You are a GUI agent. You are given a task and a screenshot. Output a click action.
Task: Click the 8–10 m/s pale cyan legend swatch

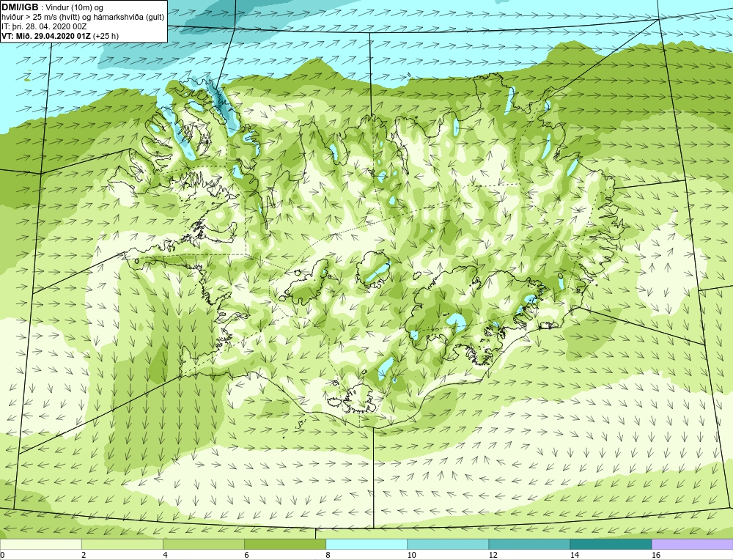[x=366, y=544]
